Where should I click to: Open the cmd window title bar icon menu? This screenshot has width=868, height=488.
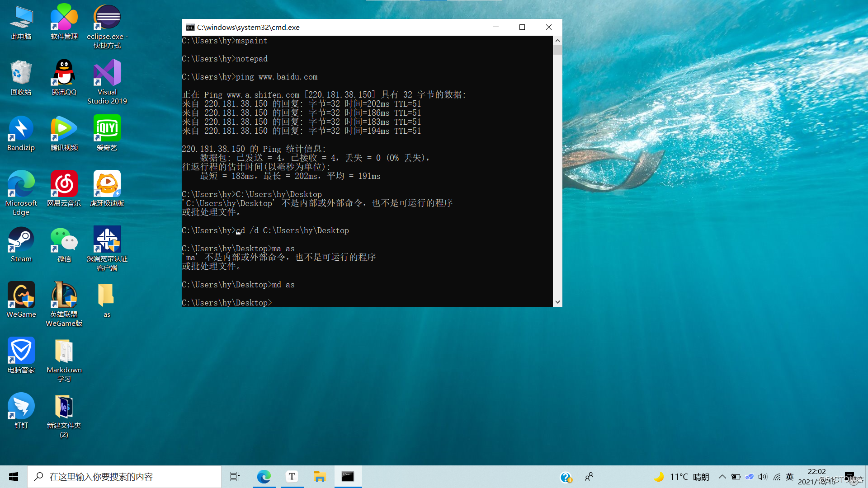coord(190,28)
